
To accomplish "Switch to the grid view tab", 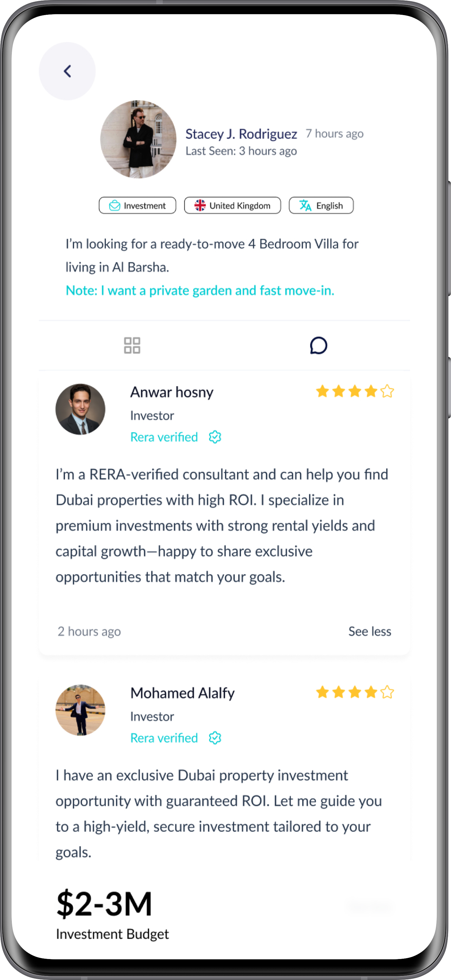I will (x=132, y=346).
